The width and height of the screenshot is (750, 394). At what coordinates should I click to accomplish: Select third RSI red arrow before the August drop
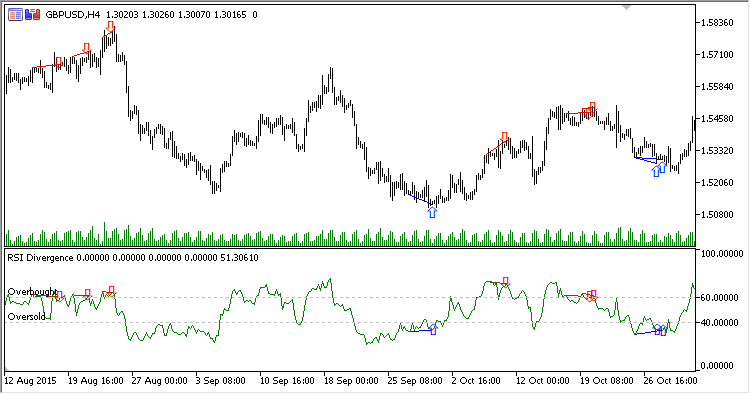click(111, 290)
